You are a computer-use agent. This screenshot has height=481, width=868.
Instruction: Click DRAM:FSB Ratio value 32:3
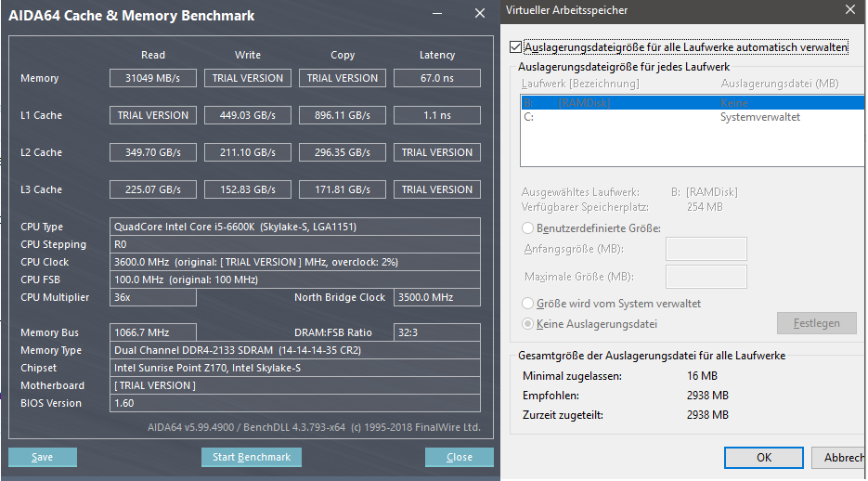tap(436, 332)
